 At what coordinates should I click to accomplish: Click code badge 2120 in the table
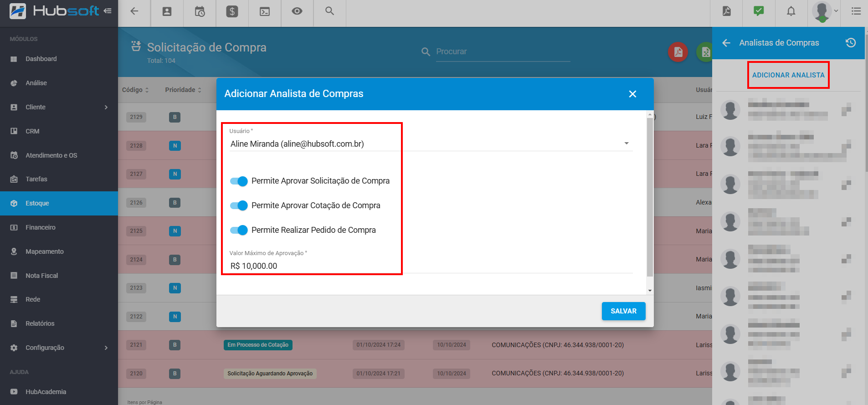(136, 374)
